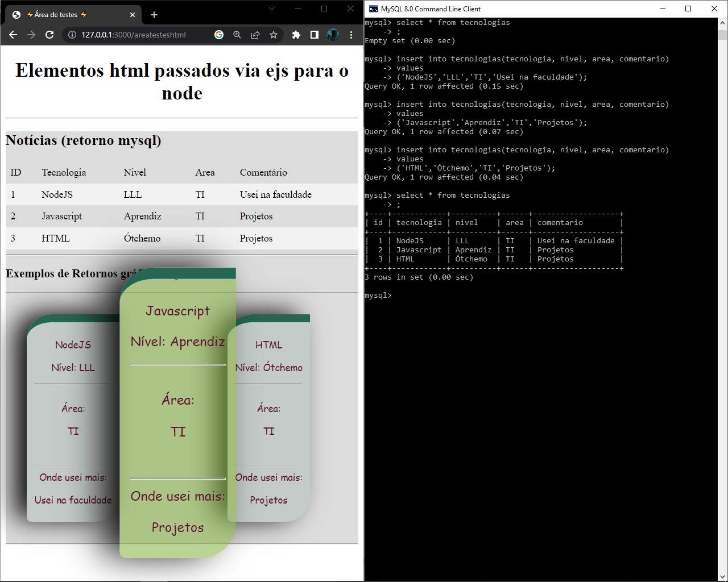Click the 'Tecnologia' column header
728x582 pixels.
click(x=64, y=172)
